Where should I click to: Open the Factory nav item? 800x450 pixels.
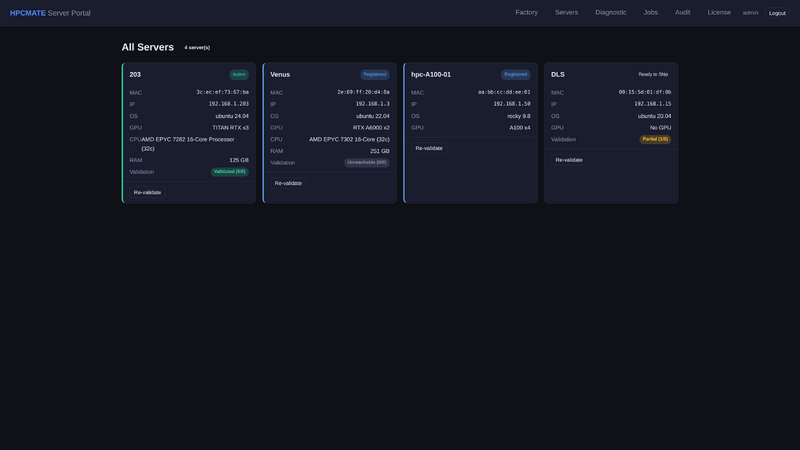point(526,12)
